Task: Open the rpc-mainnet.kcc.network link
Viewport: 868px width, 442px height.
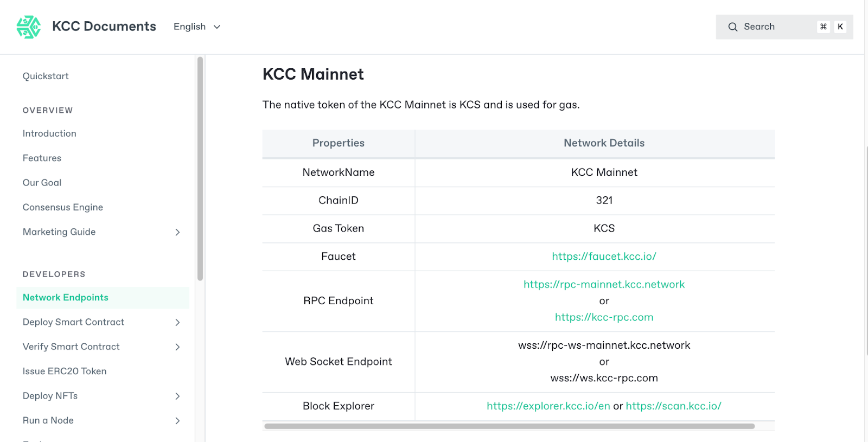Action: pyautogui.click(x=604, y=285)
